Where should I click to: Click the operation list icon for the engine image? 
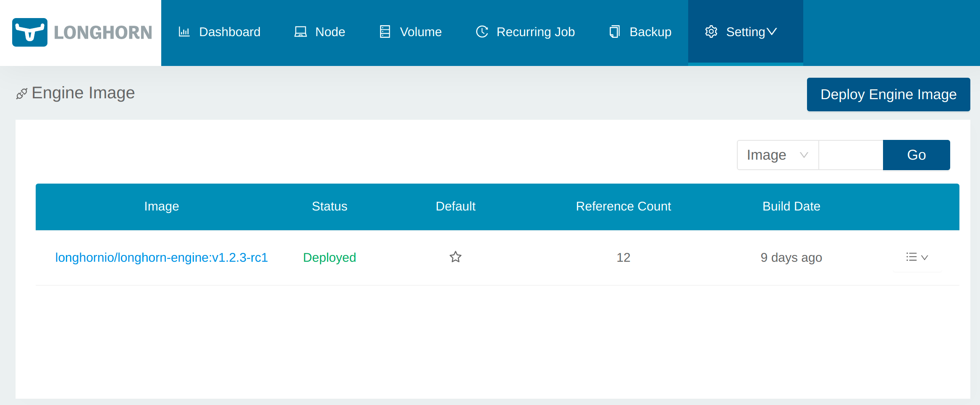(x=912, y=257)
